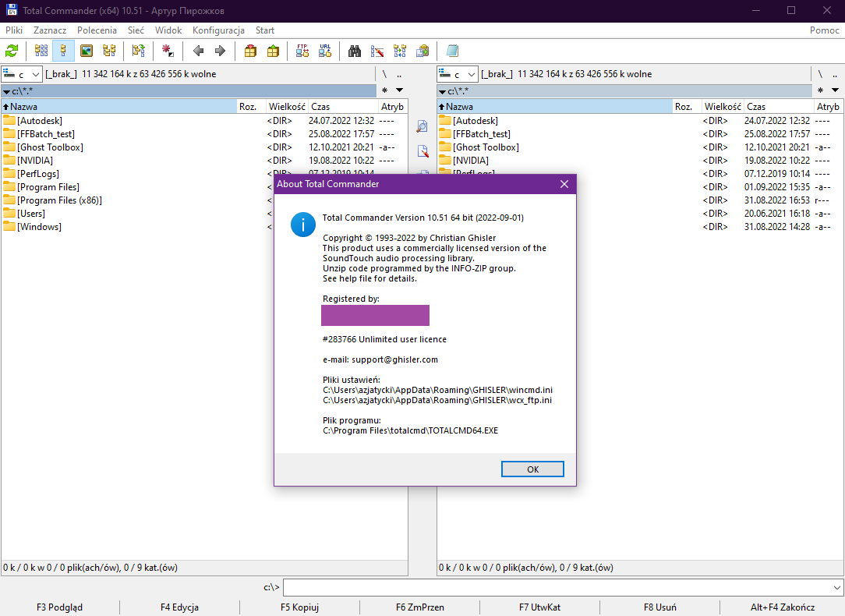Click left panel favorites asterisk button

click(385, 90)
